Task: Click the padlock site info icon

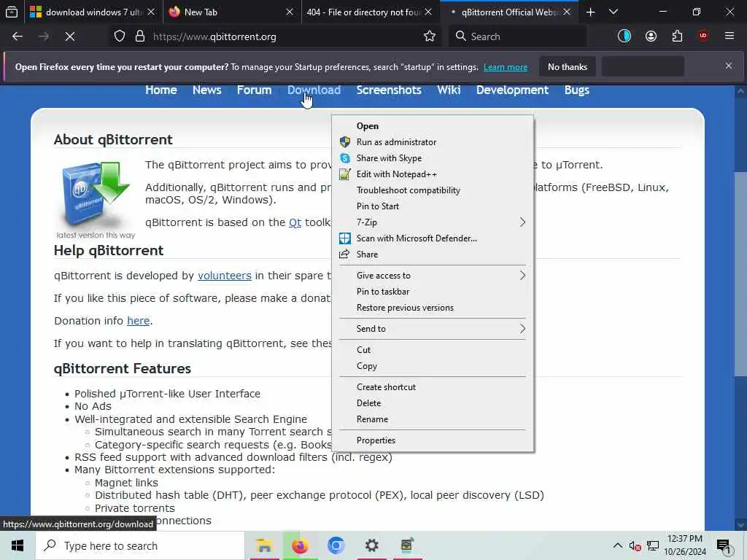Action: 139,36
